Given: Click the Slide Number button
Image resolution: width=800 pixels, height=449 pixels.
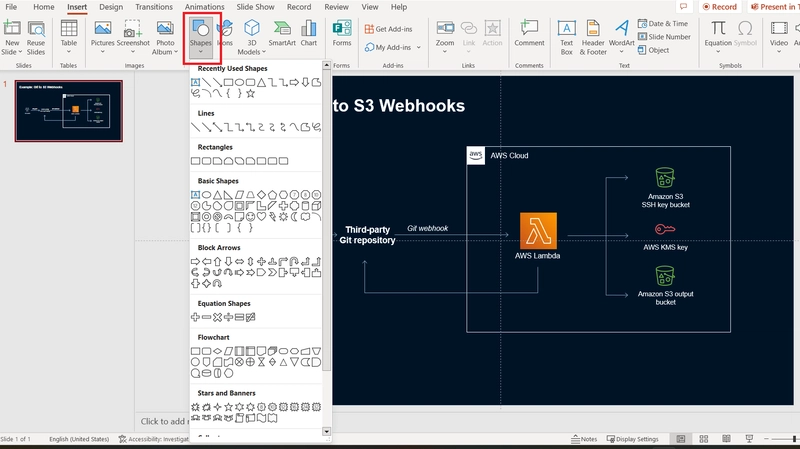Looking at the screenshot, I should click(x=664, y=37).
